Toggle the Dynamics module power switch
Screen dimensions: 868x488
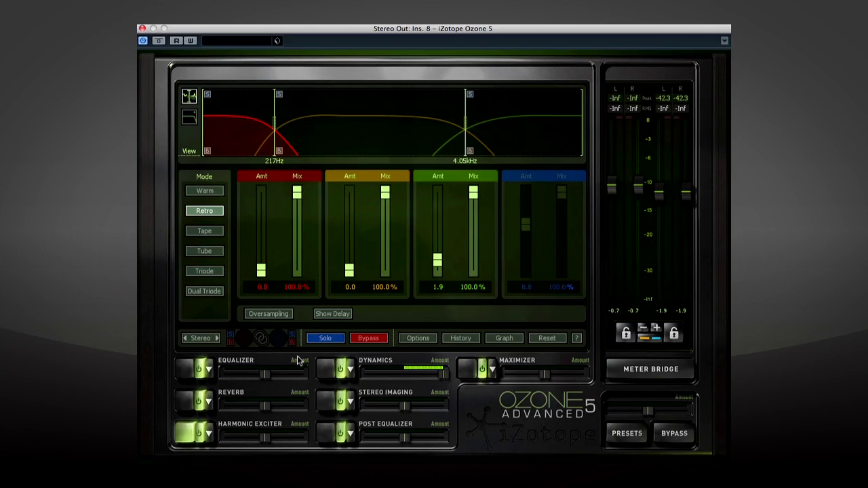[340, 369]
